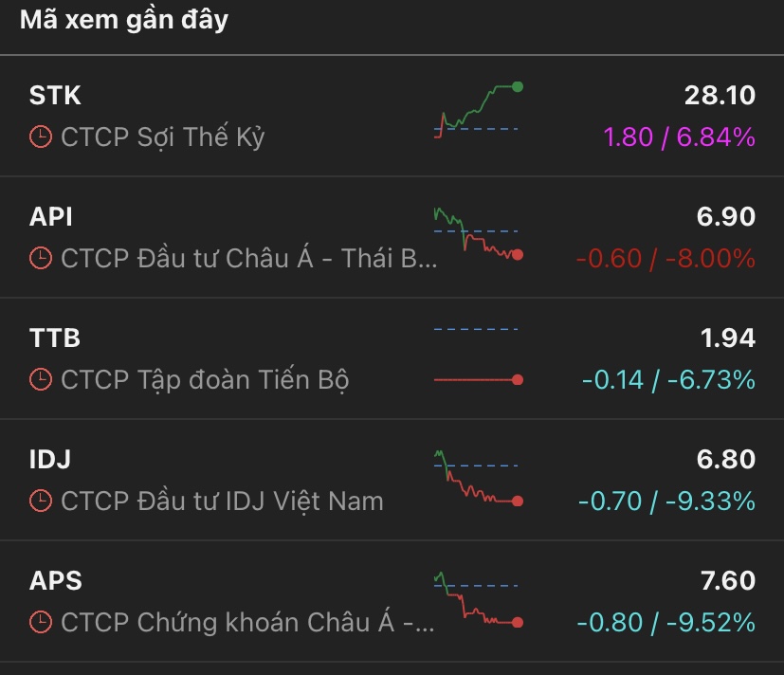The width and height of the screenshot is (784, 675).
Task: Open the IDJ sparkline chart
Action: pyautogui.click(x=477, y=478)
